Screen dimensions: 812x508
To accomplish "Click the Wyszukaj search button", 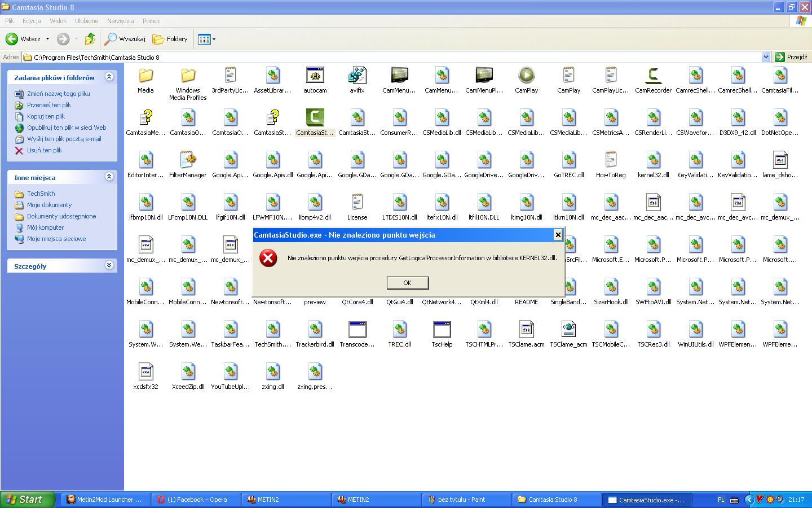I will click(x=125, y=39).
